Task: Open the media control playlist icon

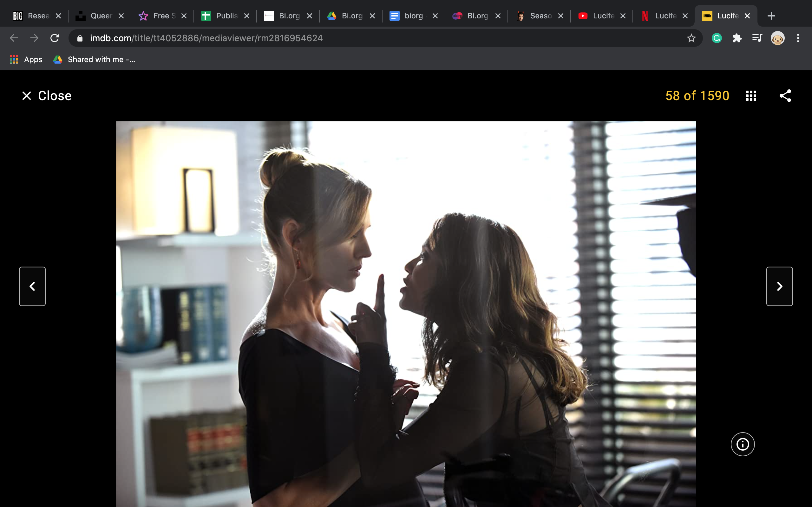Action: 757,38
